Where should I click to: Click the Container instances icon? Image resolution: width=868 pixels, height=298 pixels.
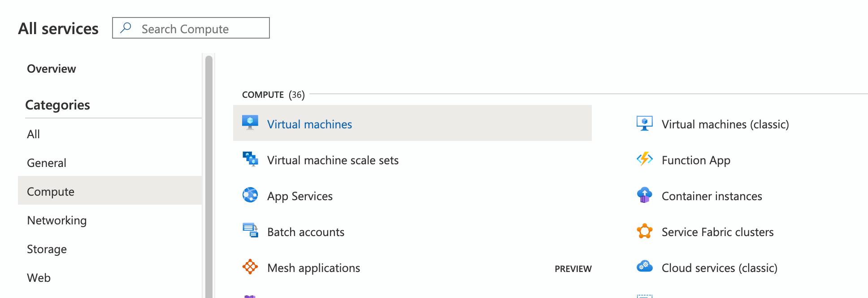tap(644, 195)
